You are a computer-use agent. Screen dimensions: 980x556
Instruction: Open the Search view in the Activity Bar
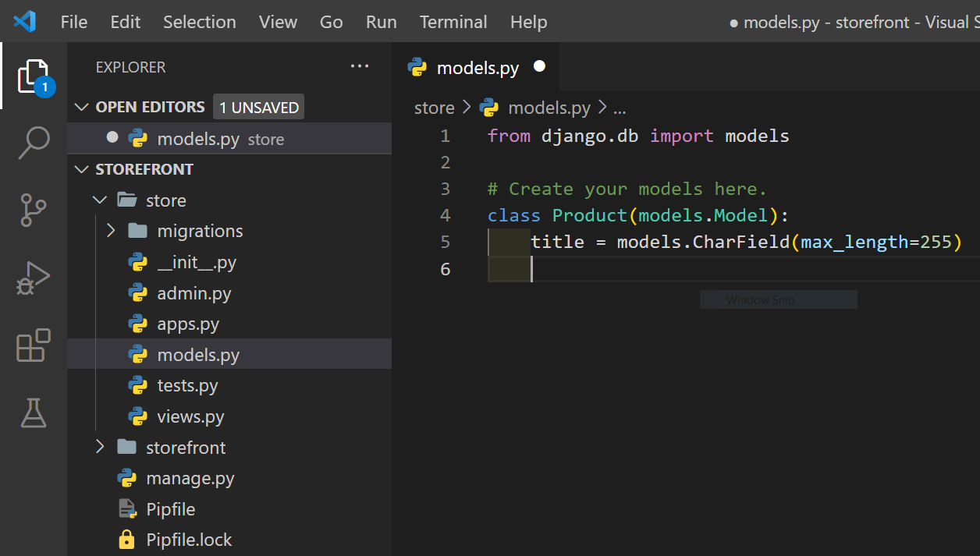(33, 142)
